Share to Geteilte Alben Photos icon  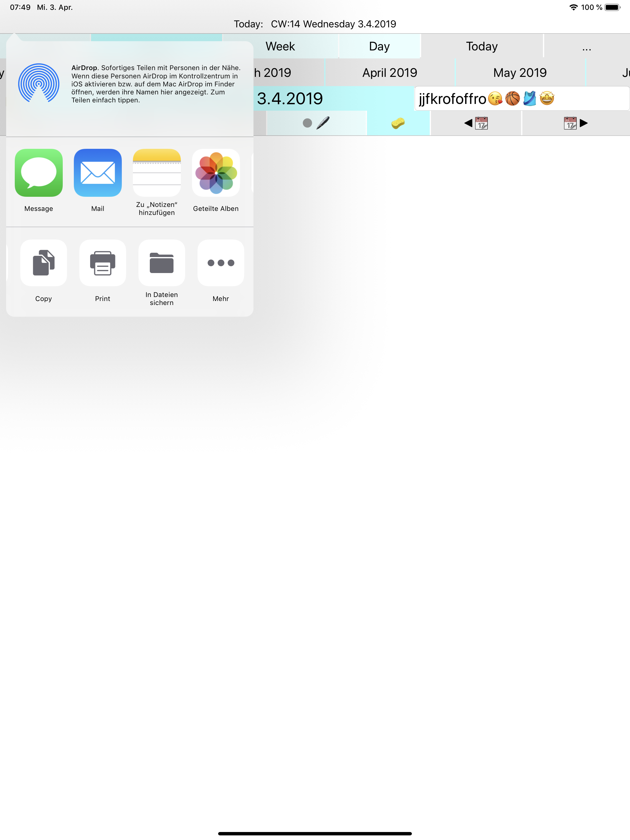click(x=216, y=173)
